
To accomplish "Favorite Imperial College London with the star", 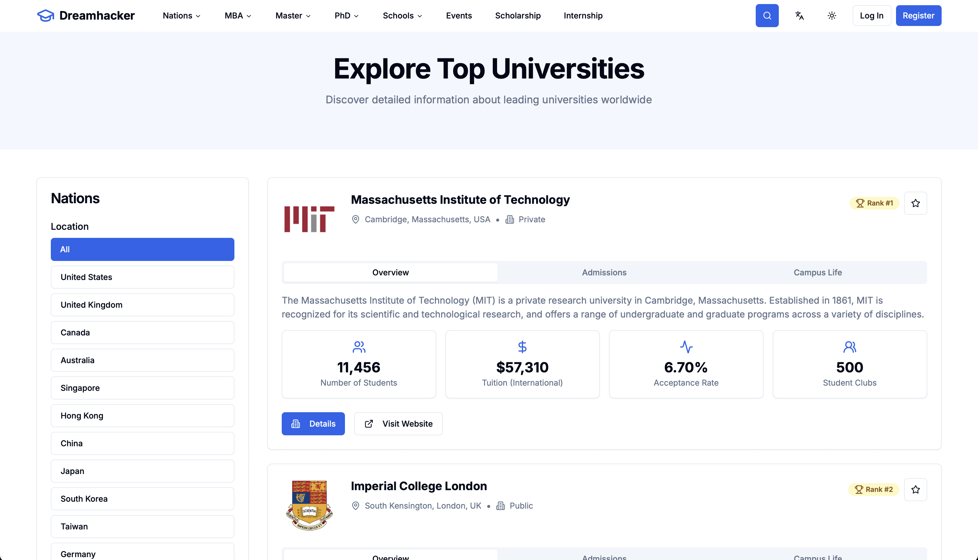I will coord(915,489).
